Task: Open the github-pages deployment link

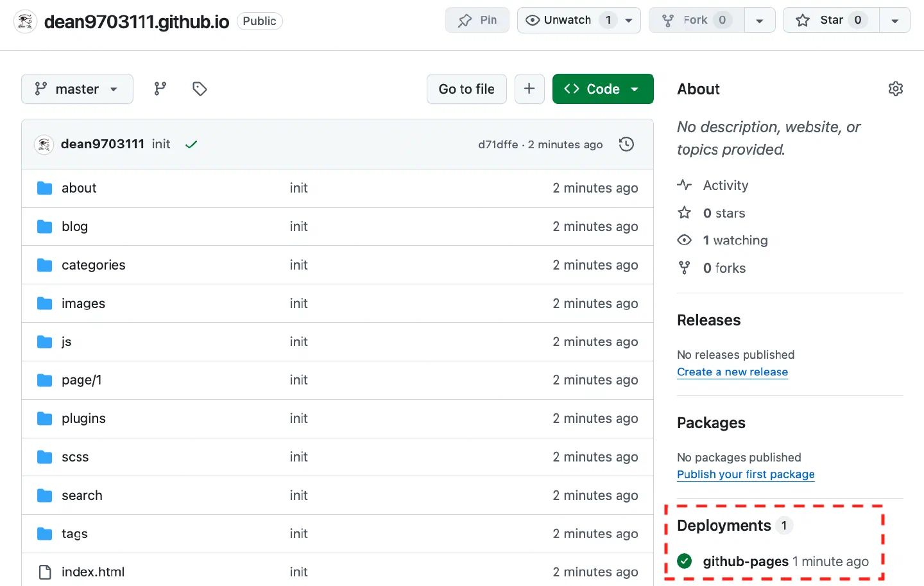Action: pos(746,561)
